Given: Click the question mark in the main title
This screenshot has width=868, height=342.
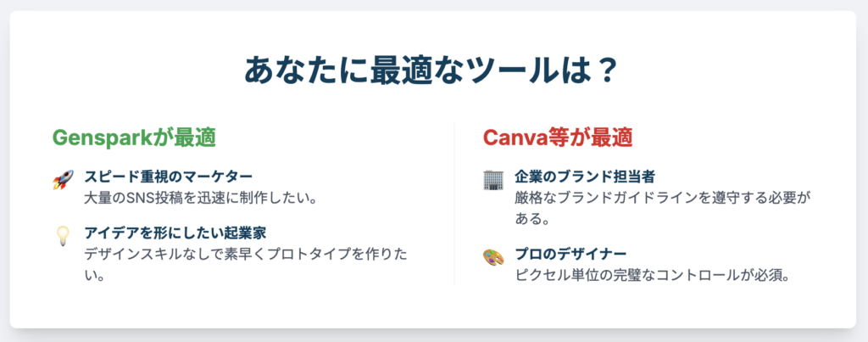Looking at the screenshot, I should (x=606, y=70).
